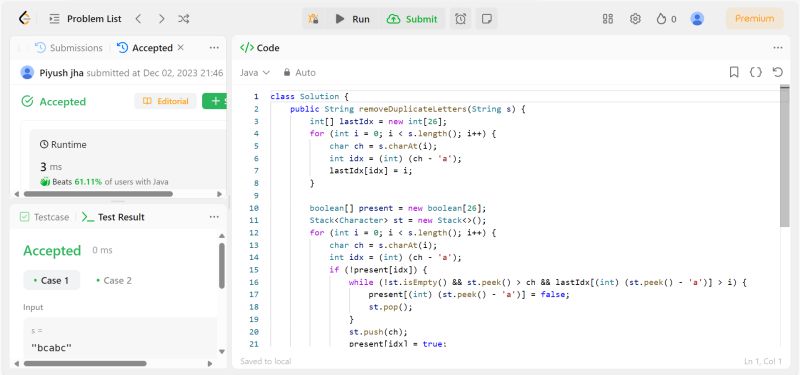Open the Problem List panel
This screenshot has height=375, width=800.
[85, 19]
